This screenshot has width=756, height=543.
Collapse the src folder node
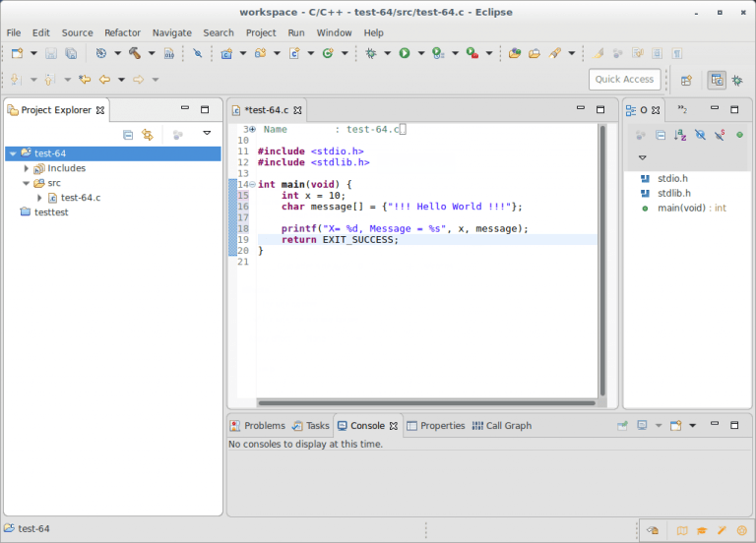26,183
